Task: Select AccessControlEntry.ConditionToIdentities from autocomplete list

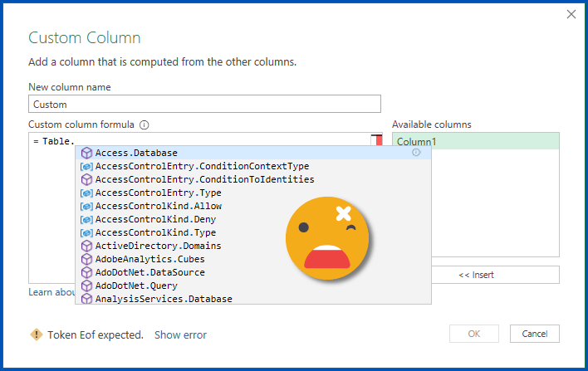Action: [204, 179]
